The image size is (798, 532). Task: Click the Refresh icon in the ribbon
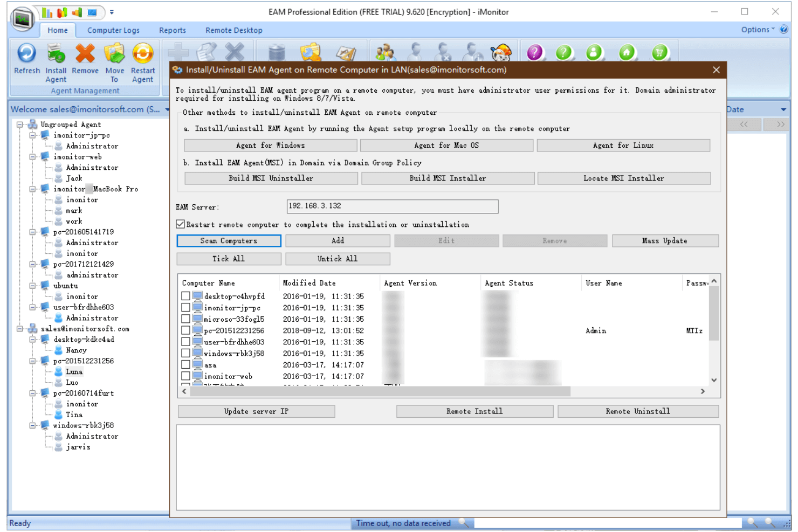(x=26, y=54)
